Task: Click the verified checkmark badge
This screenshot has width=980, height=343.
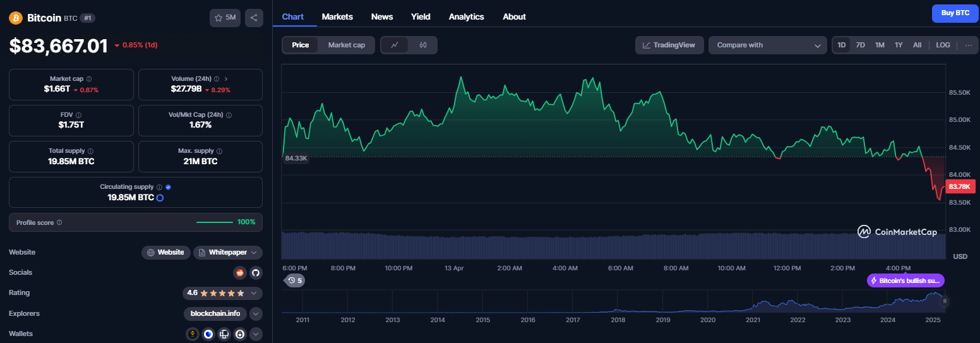Action: point(168,187)
